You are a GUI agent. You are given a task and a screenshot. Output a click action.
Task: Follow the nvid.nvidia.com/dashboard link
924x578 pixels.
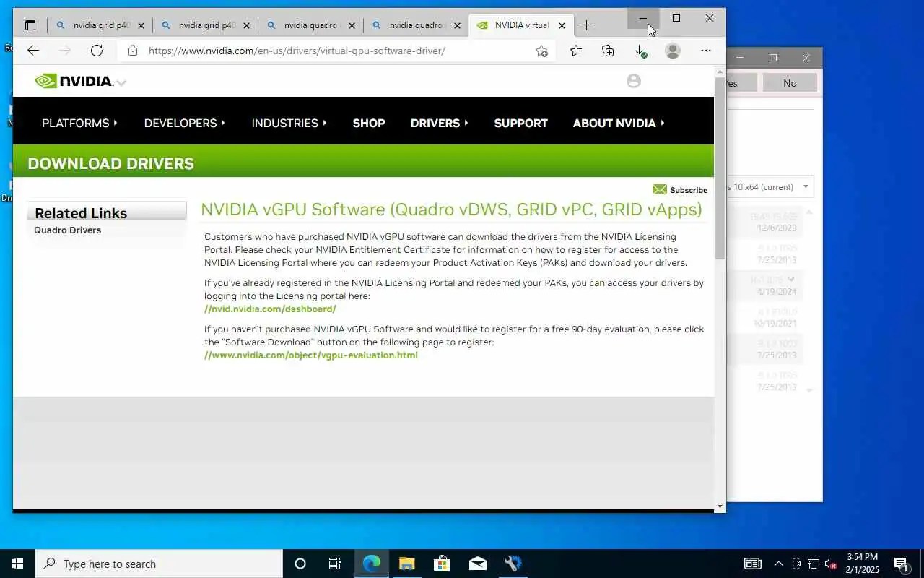[270, 309]
